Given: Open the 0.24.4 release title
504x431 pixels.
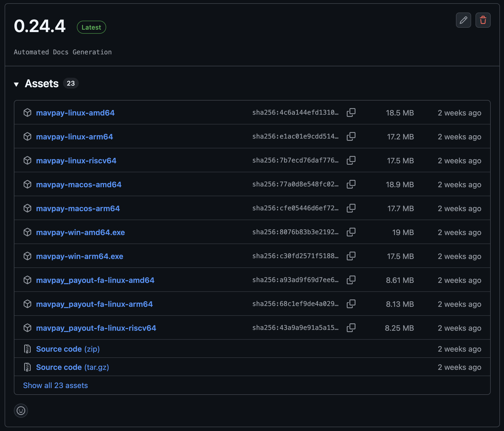Looking at the screenshot, I should (x=40, y=26).
